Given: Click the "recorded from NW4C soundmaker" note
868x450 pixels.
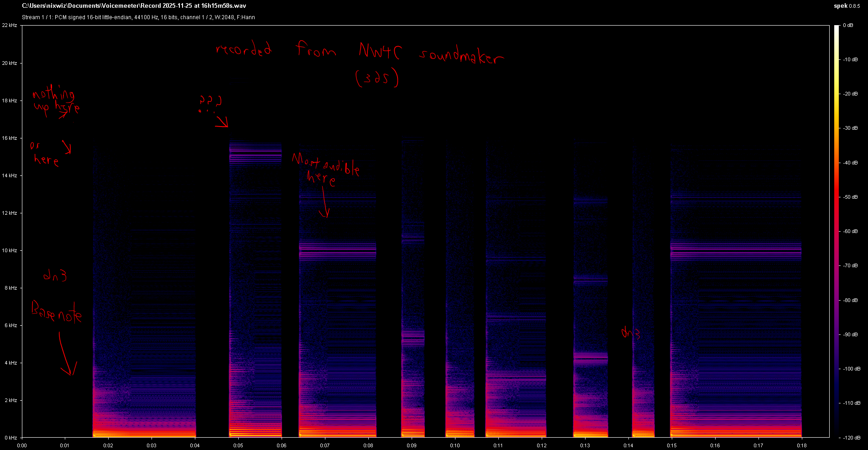Looking at the screenshot, I should (360, 53).
